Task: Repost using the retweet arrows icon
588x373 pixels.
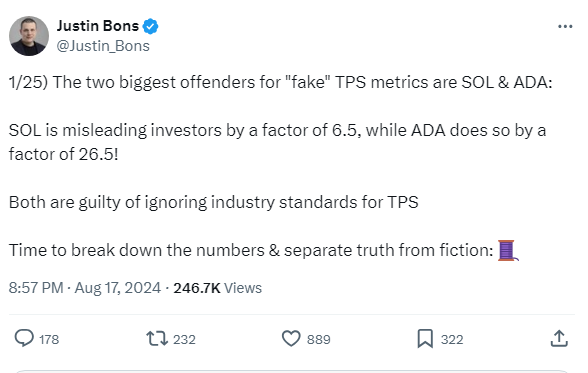Action: 157,338
